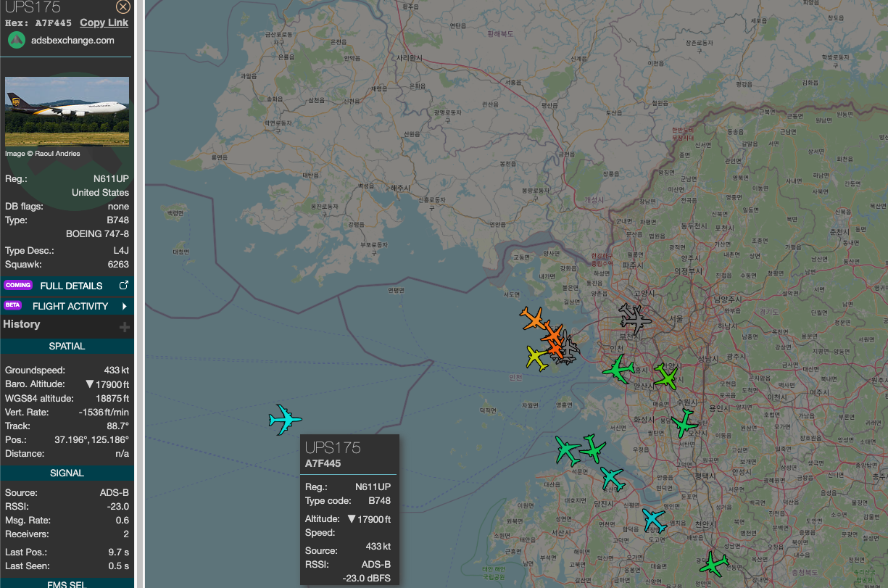Screen dimensions: 888x588
Task: Click the Copy Link link
Action: (x=104, y=22)
